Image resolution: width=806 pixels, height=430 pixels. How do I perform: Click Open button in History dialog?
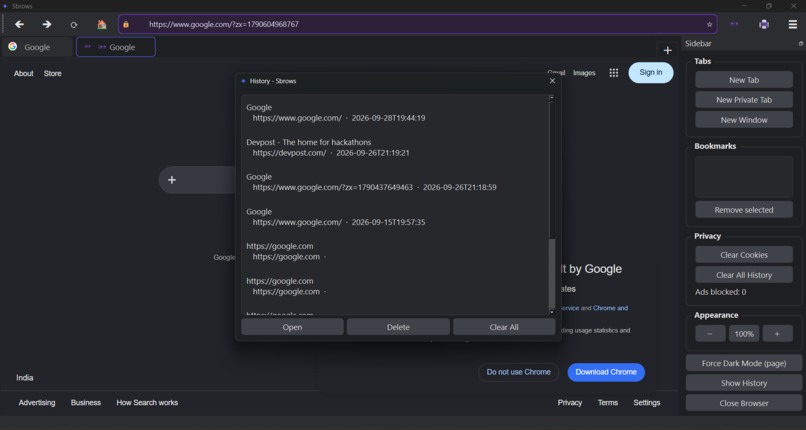click(292, 327)
